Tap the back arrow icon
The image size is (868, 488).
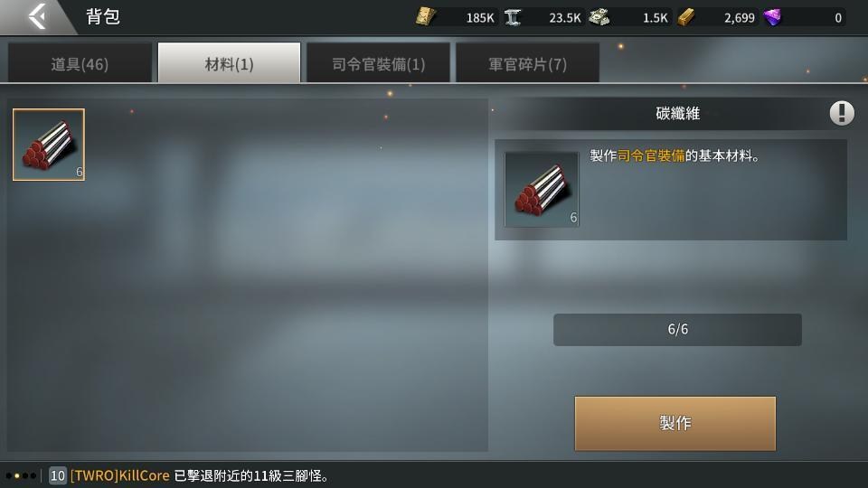coord(37,16)
